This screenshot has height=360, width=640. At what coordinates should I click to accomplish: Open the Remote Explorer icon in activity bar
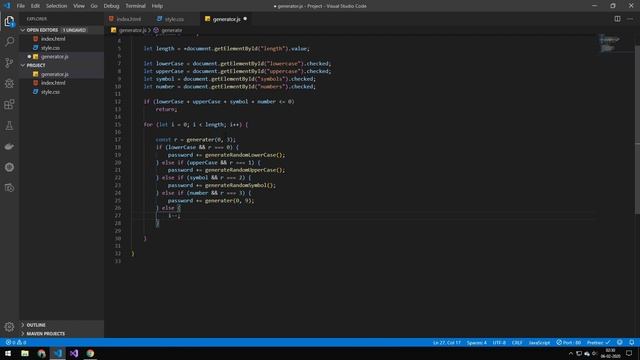point(9,188)
